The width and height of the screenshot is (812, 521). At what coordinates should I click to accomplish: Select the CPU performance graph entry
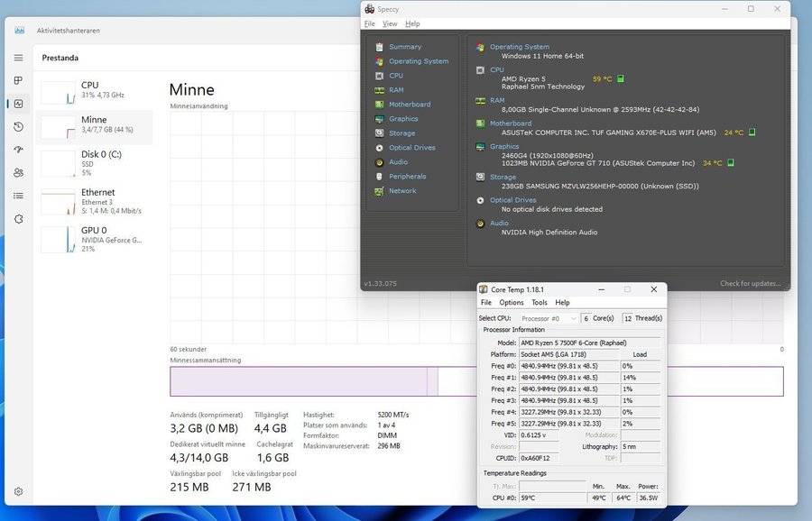click(x=94, y=92)
